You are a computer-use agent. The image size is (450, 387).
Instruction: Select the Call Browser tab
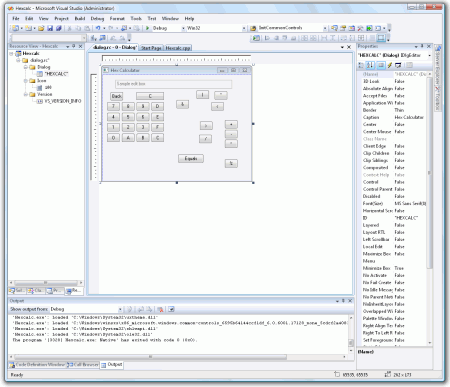tap(83, 365)
